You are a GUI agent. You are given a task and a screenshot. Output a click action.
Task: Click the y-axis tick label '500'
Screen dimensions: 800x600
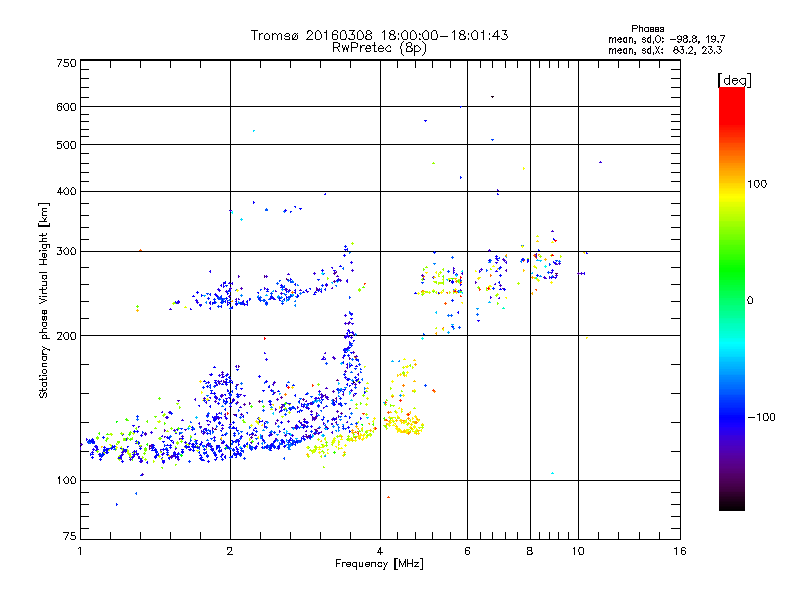[66, 145]
